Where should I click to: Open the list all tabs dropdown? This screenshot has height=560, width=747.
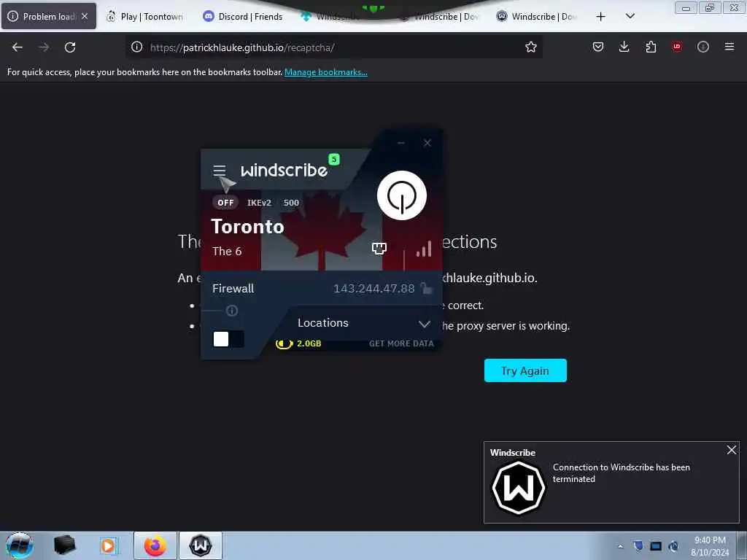[x=630, y=17]
